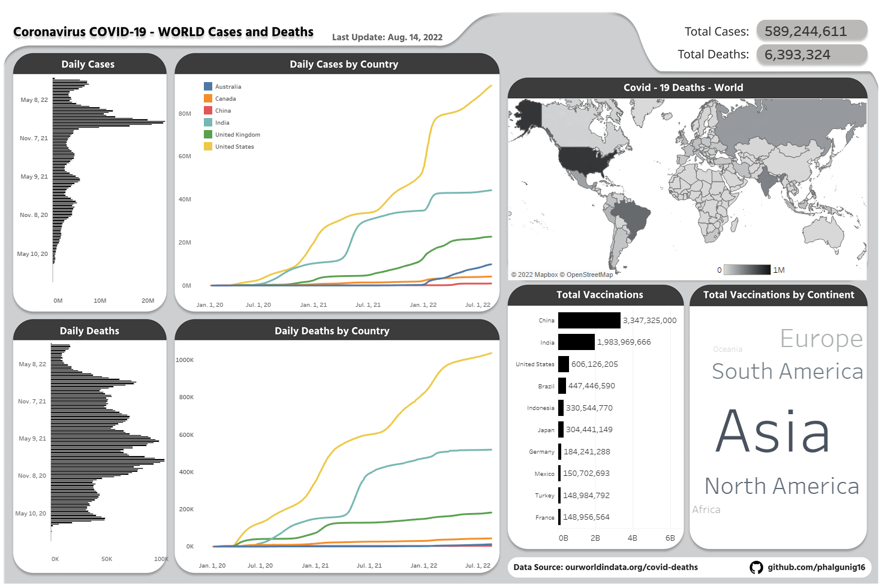
Task: Select China's red legend marker
Action: [207, 110]
